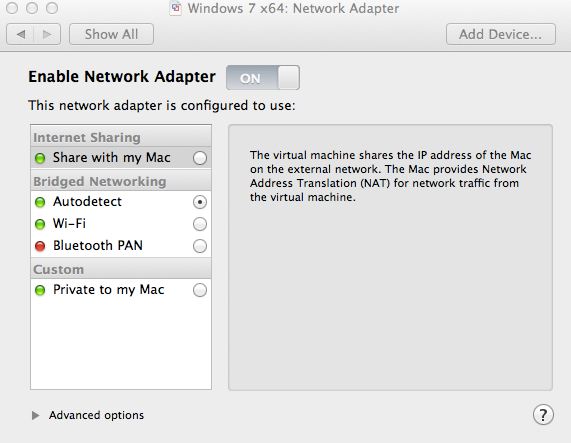Open help with the question mark button
Viewport: 571px width, 443px height.
543,415
